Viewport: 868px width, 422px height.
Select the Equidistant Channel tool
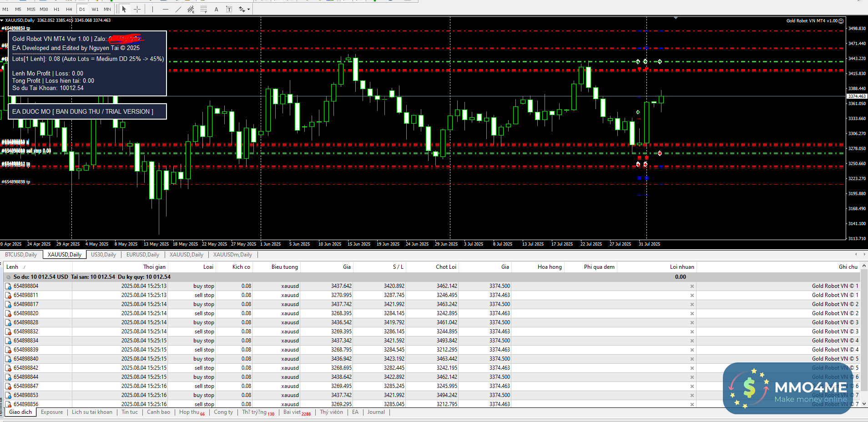(191, 9)
